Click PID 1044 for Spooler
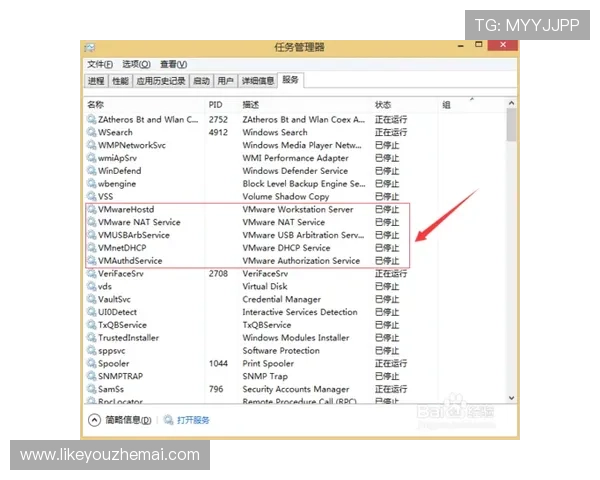 coord(218,363)
